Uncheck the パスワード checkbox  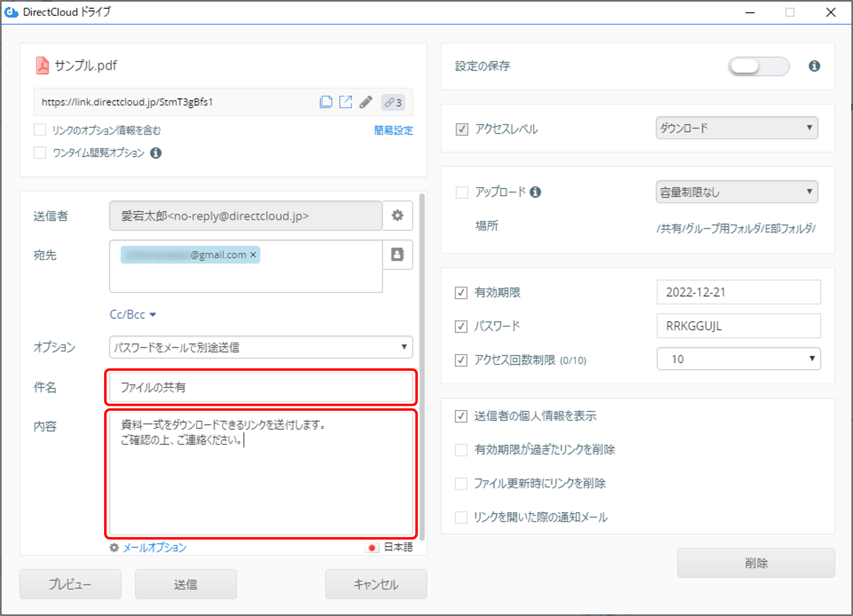click(x=461, y=326)
